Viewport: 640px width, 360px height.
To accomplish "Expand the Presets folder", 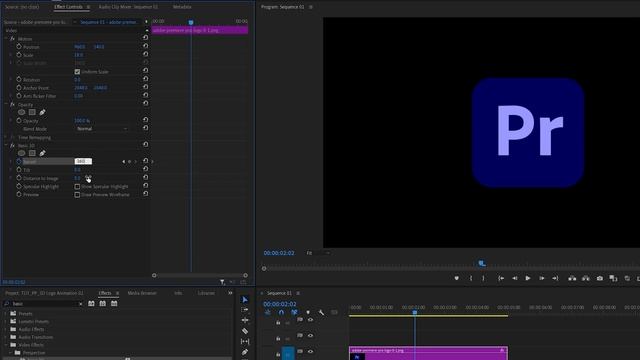I will (6, 313).
